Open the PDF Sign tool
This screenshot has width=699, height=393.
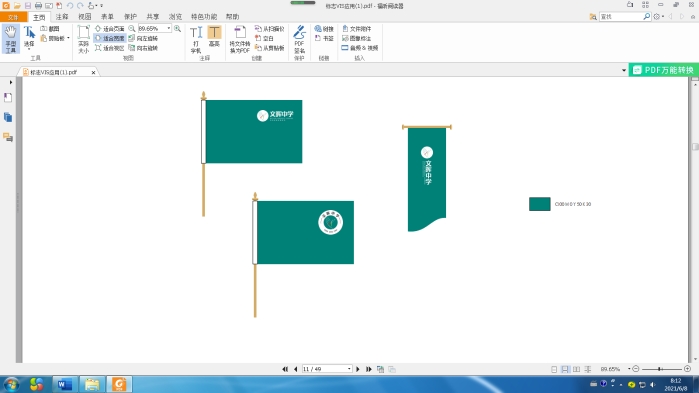(299, 39)
